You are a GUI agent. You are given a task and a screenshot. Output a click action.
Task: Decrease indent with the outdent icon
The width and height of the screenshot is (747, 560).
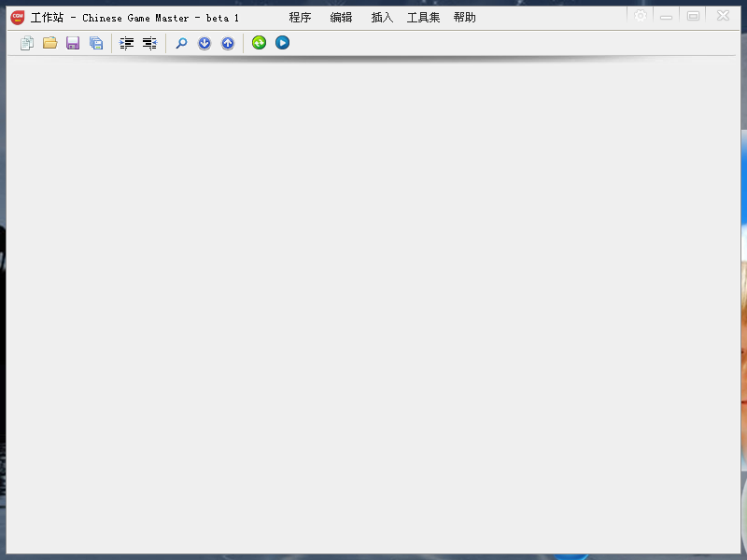pos(149,43)
